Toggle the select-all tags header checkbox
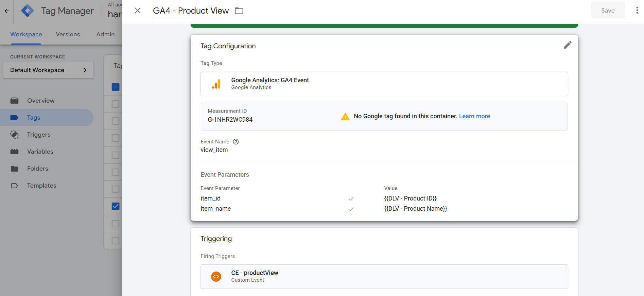 pyautogui.click(x=116, y=87)
